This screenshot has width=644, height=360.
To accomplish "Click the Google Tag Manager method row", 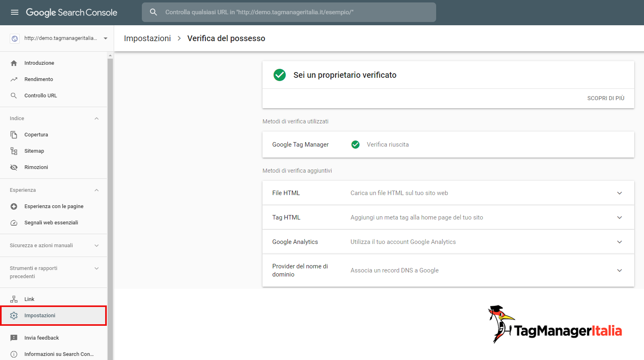I will tap(448, 145).
